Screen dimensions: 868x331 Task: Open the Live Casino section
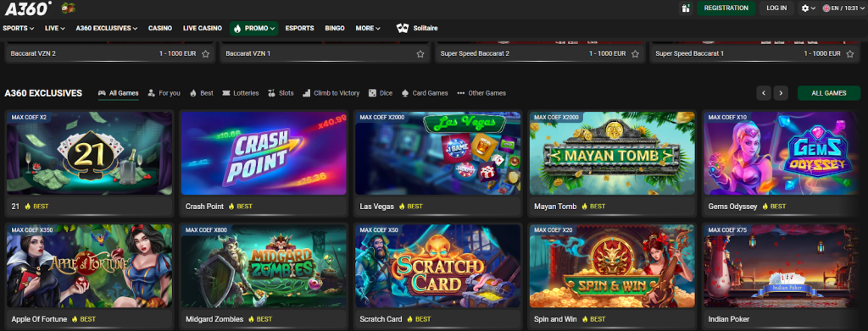pos(203,28)
